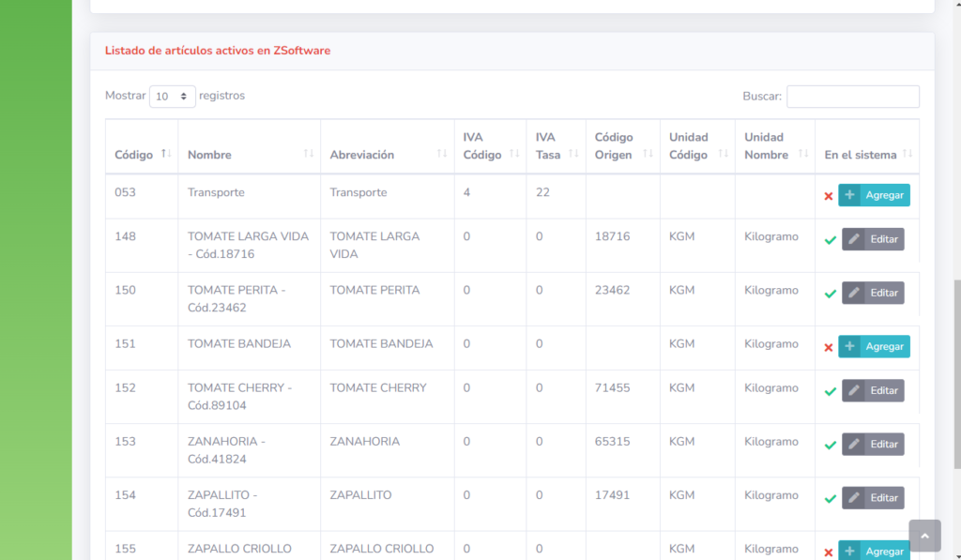
Task: Sort by IVA Tasa column
Action: [x=555, y=146]
